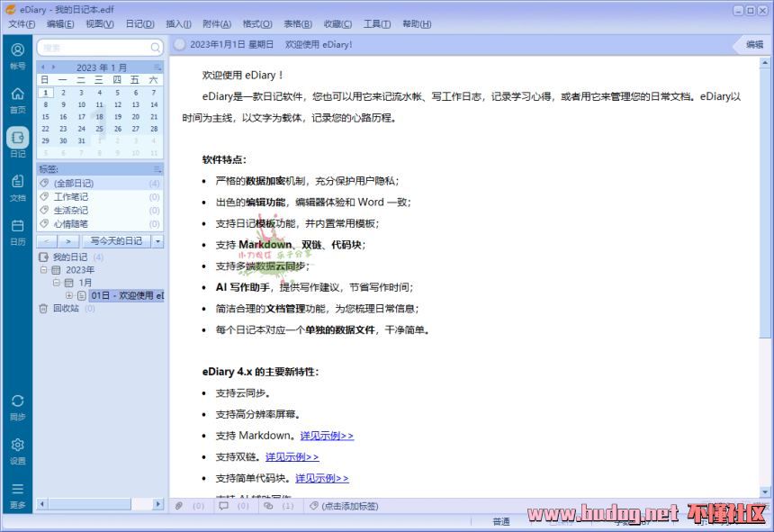This screenshot has height=532, width=774.
Task: Click the tag icon beside 点击添加标签
Action: (x=313, y=506)
